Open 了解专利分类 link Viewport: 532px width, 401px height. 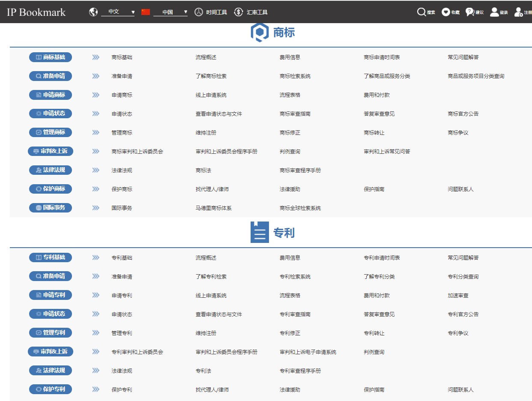[379, 277]
